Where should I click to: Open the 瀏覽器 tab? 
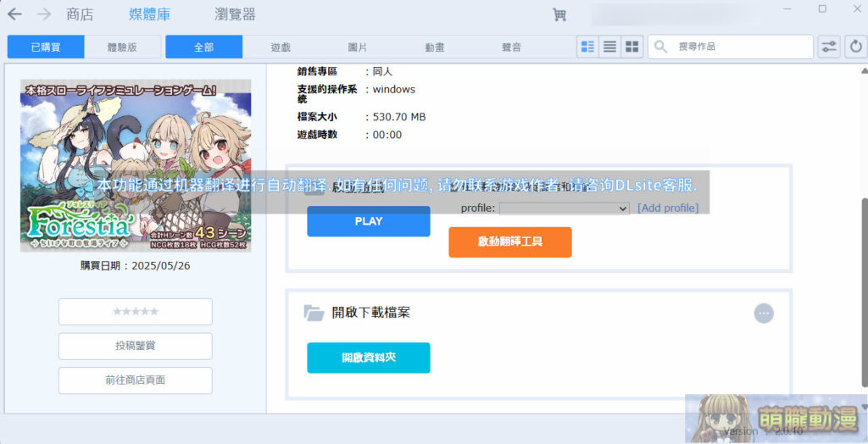point(235,14)
